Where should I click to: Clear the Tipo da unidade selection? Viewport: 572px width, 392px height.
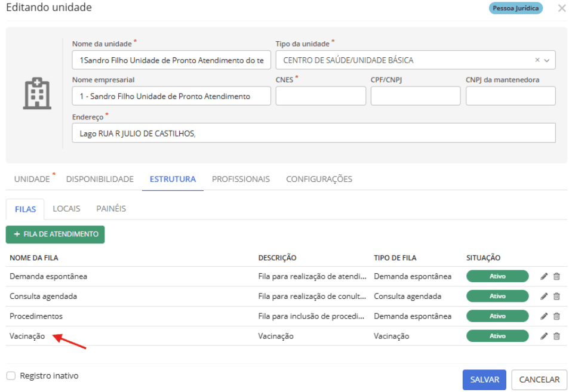coord(537,60)
